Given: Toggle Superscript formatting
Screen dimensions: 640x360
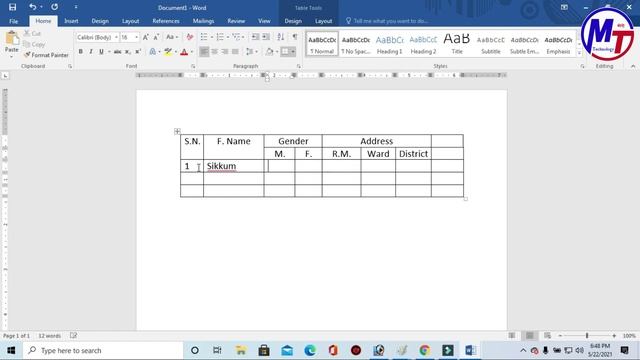Looking at the screenshot, I should (138, 51).
